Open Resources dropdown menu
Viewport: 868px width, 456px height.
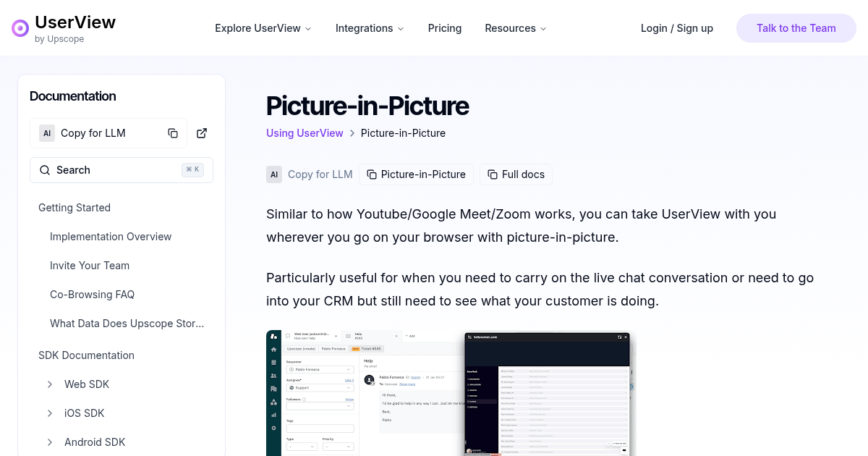pyautogui.click(x=516, y=28)
